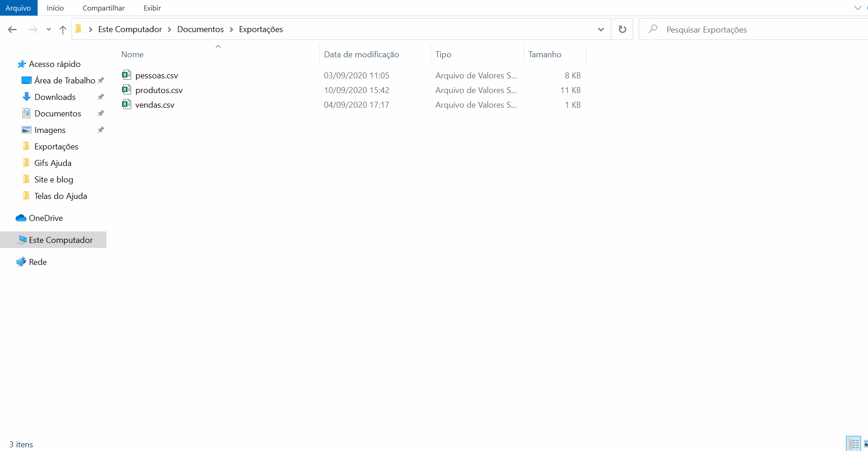Open the pessoas.csv file
This screenshot has height=451, width=868.
tap(156, 75)
